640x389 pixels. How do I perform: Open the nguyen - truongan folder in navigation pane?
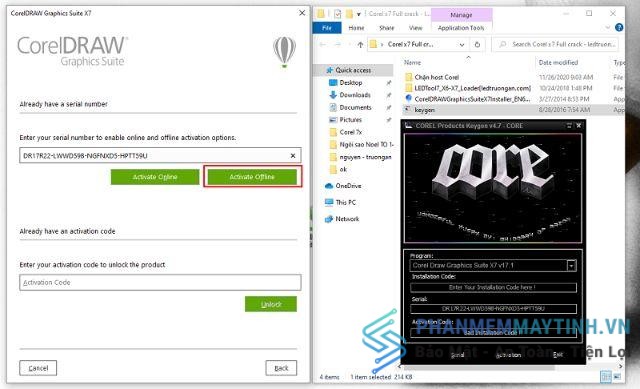(365, 157)
